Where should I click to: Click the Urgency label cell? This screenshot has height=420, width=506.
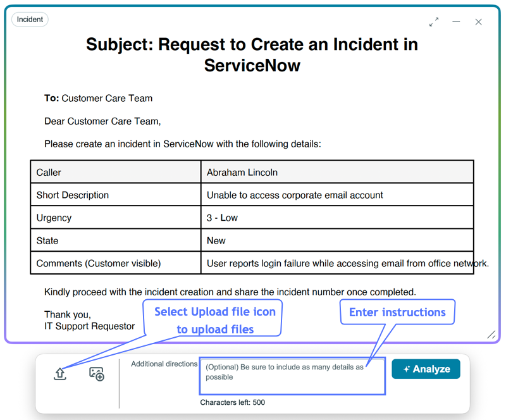pyautogui.click(x=116, y=218)
